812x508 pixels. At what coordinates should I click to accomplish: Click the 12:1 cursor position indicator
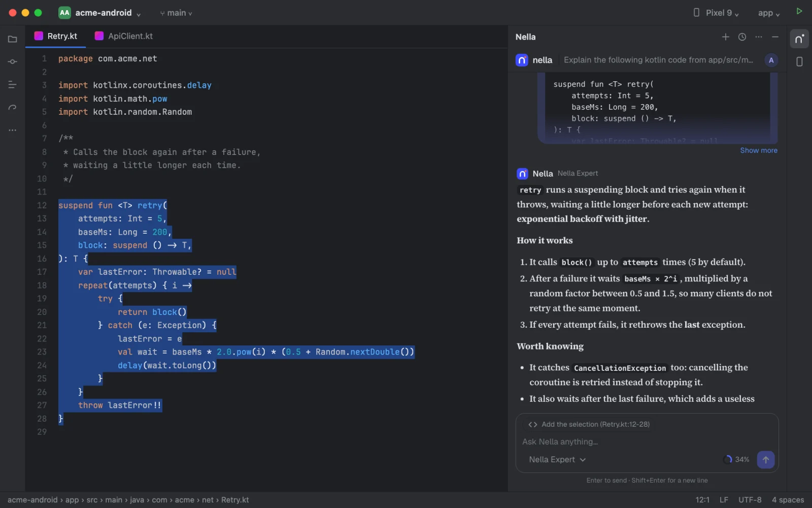pyautogui.click(x=702, y=500)
